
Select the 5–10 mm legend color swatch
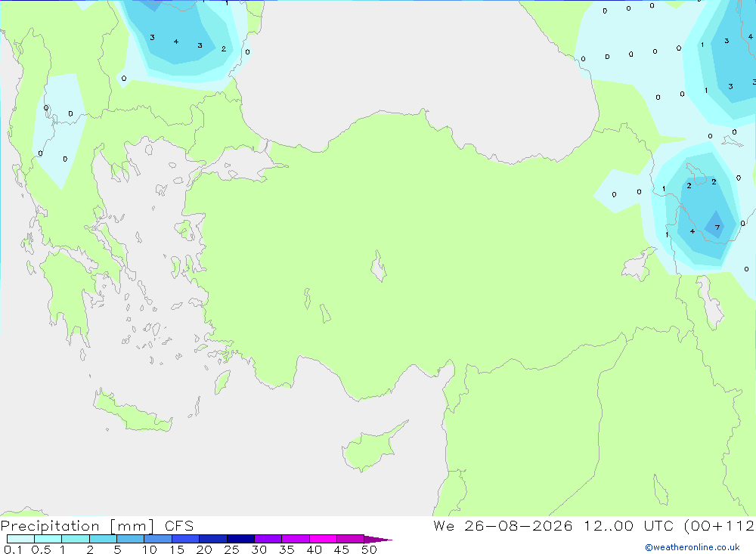pyautogui.click(x=131, y=539)
